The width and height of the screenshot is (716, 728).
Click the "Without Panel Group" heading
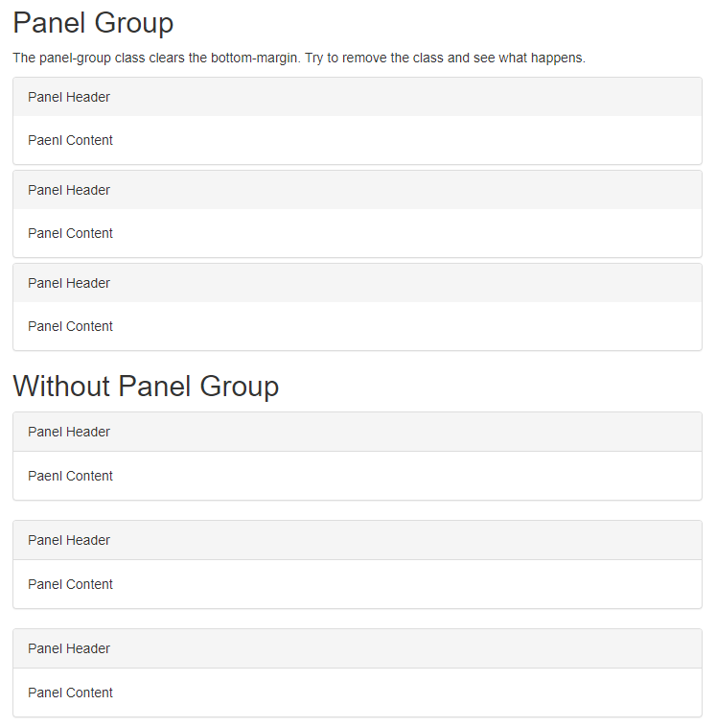(146, 386)
